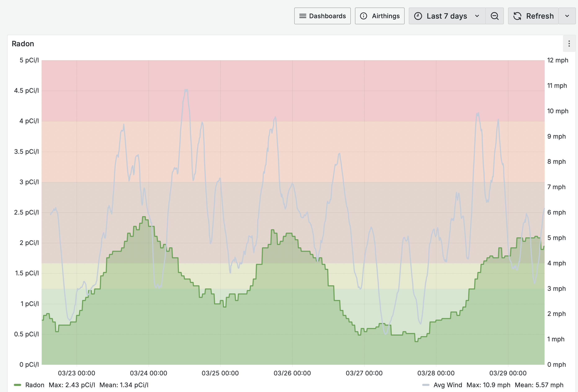Toggle the Radon series via its legend label
578x392 pixels.
click(x=35, y=385)
